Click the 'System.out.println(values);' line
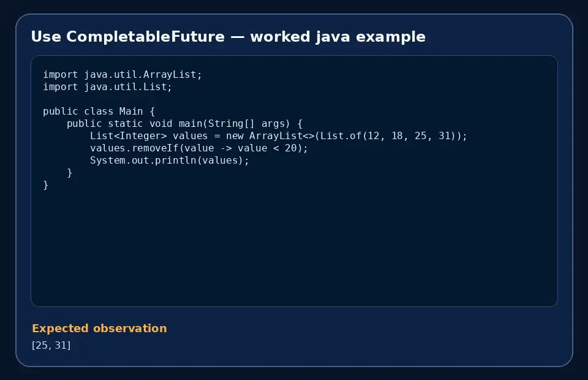 click(170, 161)
